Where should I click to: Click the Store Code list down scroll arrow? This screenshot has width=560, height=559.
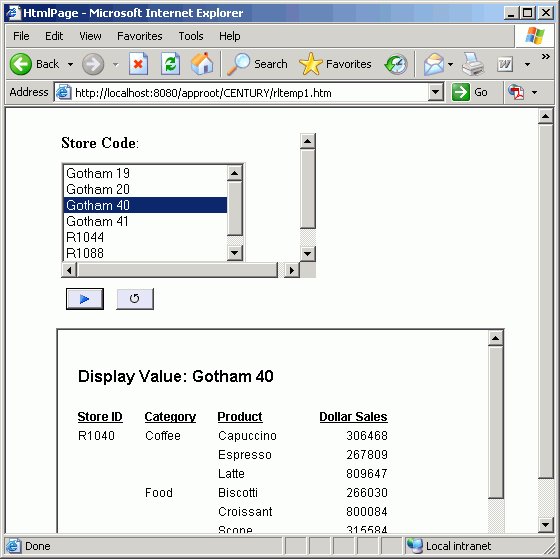[235, 253]
